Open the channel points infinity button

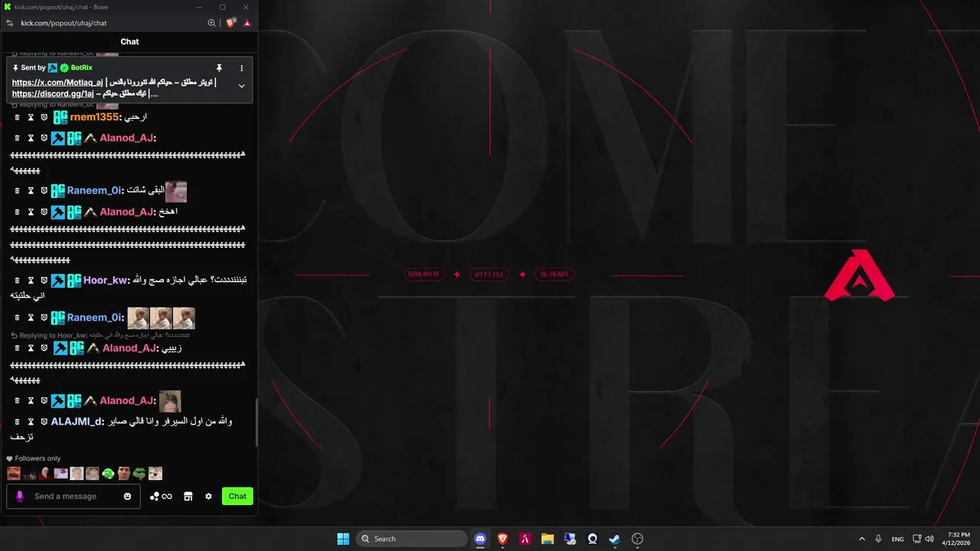(161, 497)
